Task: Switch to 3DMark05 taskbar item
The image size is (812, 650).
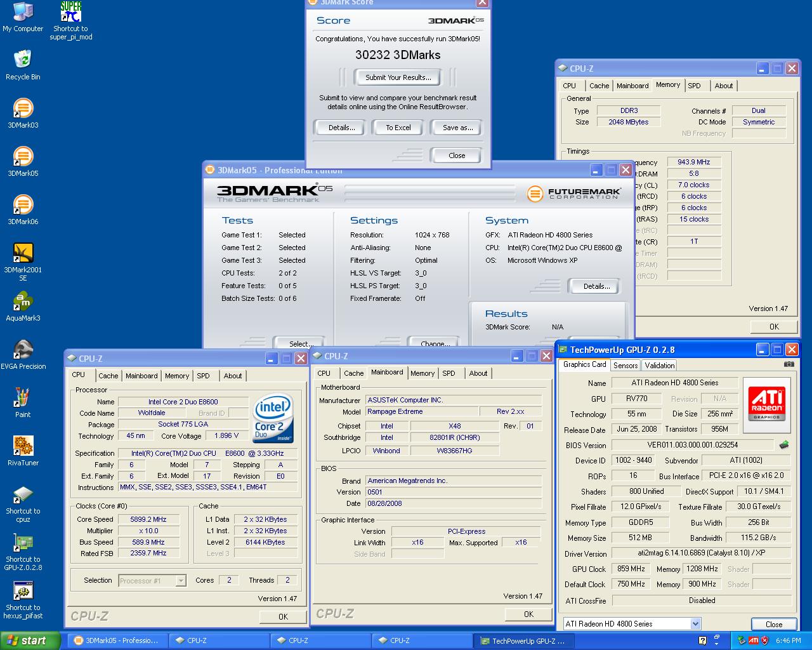Action: [x=117, y=640]
